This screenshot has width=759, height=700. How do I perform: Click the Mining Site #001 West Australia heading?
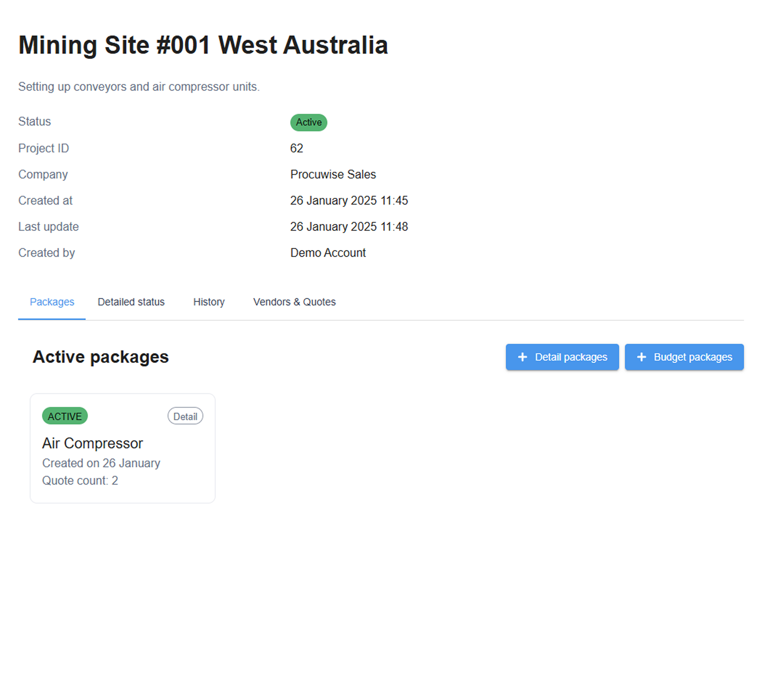click(x=203, y=45)
